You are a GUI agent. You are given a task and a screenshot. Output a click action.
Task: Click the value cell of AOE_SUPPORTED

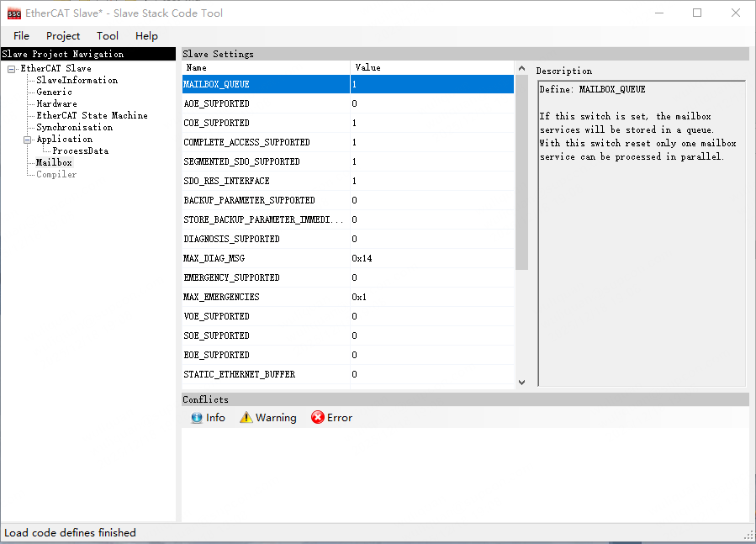coord(432,103)
